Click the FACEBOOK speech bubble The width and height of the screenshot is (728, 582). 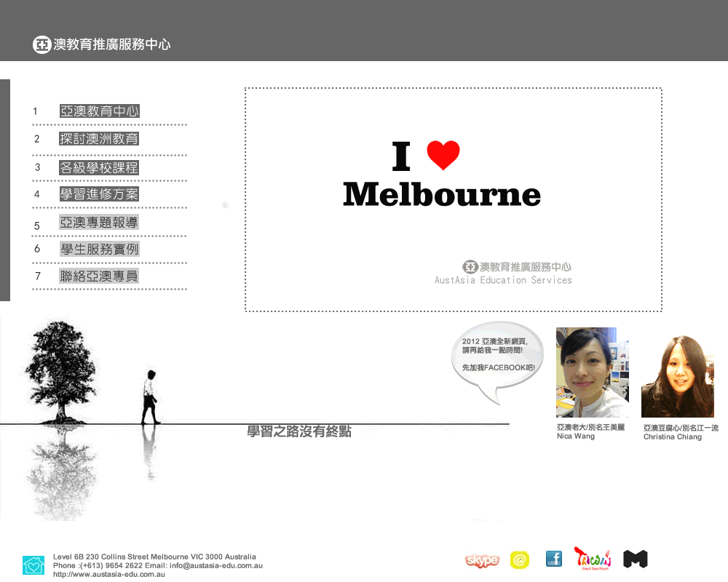pos(499,356)
